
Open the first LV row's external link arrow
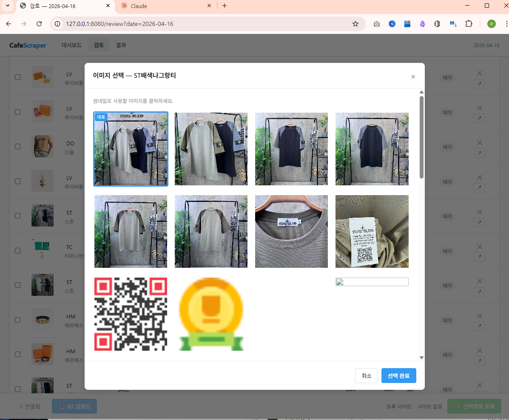(479, 84)
